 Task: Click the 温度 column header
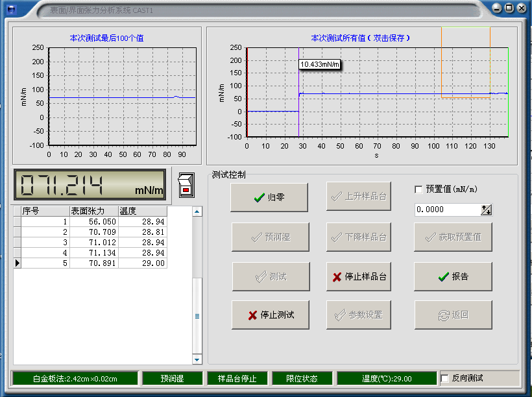[143, 211]
